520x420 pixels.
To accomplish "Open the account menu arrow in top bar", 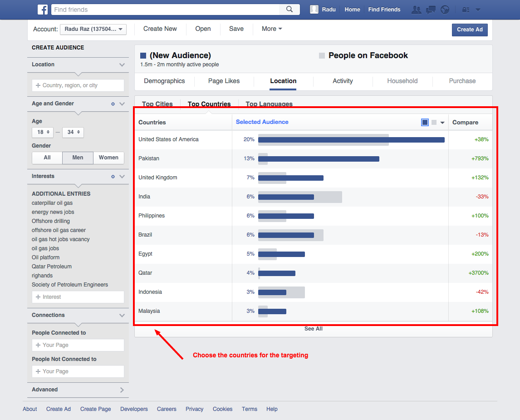I will pyautogui.click(x=478, y=10).
